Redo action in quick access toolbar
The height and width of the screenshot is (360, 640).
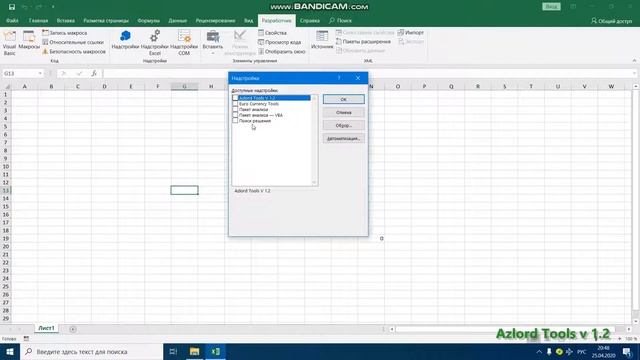[39, 7]
